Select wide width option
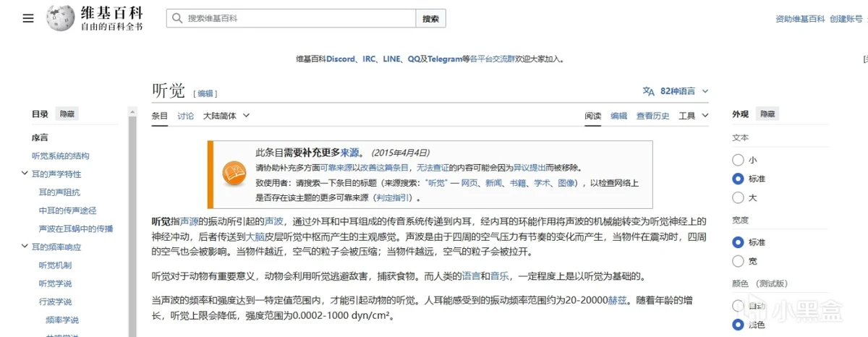This screenshot has height=337, width=868. (738, 261)
